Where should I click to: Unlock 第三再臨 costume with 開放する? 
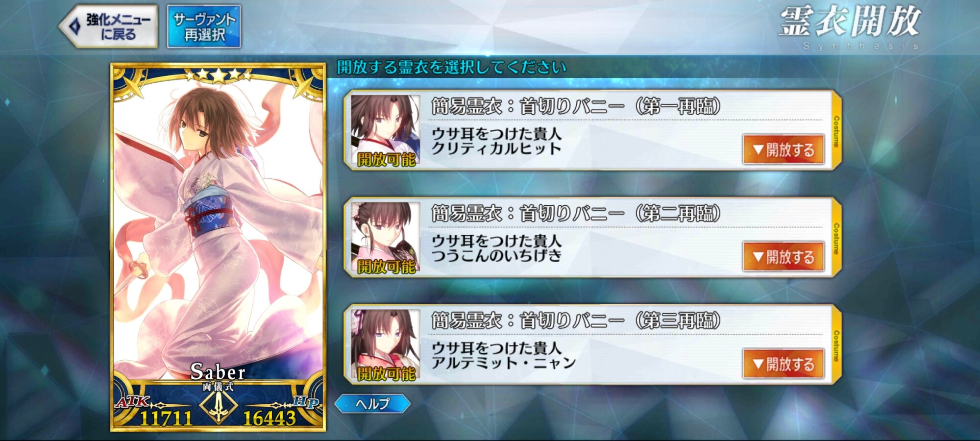pos(784,364)
